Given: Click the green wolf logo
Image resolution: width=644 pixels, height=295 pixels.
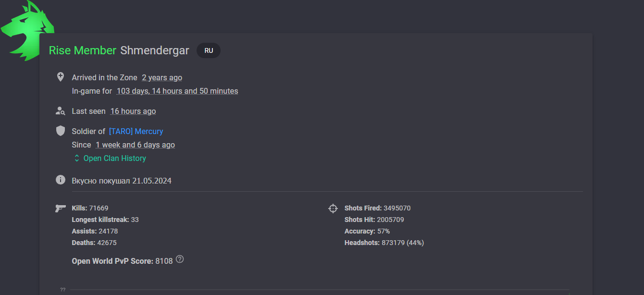Looking at the screenshot, I should pyautogui.click(x=27, y=31).
